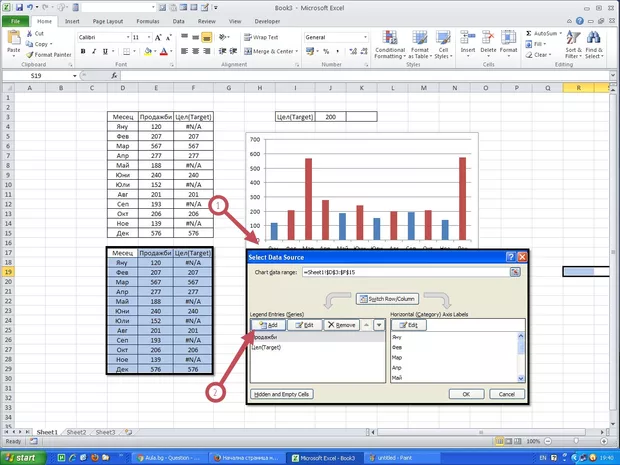Open the Font Color dropdown arrow
The height and width of the screenshot is (465, 620).
[x=171, y=51]
